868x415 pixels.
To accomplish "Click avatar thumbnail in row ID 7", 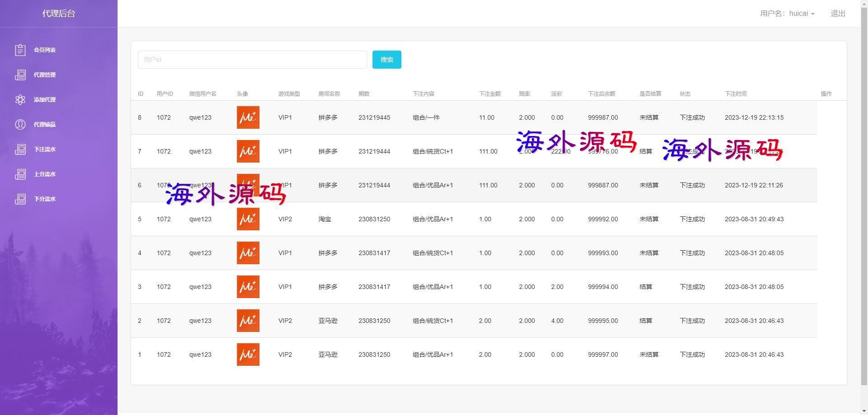I will click(x=248, y=151).
